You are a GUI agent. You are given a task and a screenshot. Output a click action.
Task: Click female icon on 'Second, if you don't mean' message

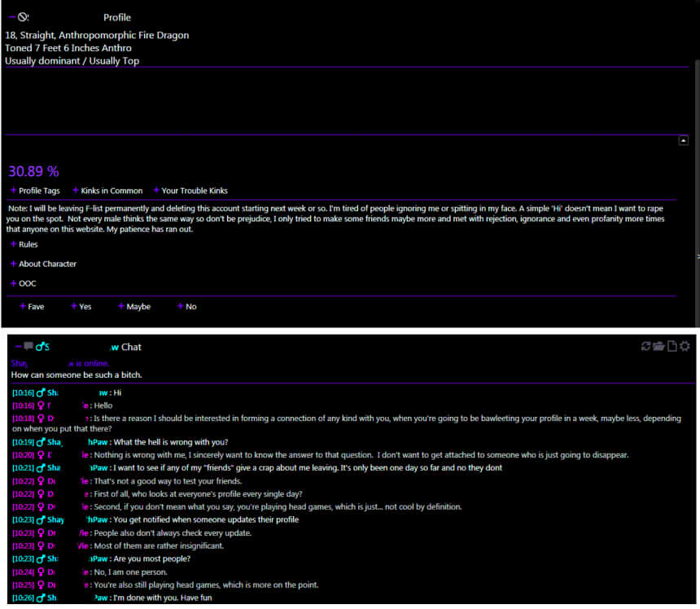pos(41,506)
